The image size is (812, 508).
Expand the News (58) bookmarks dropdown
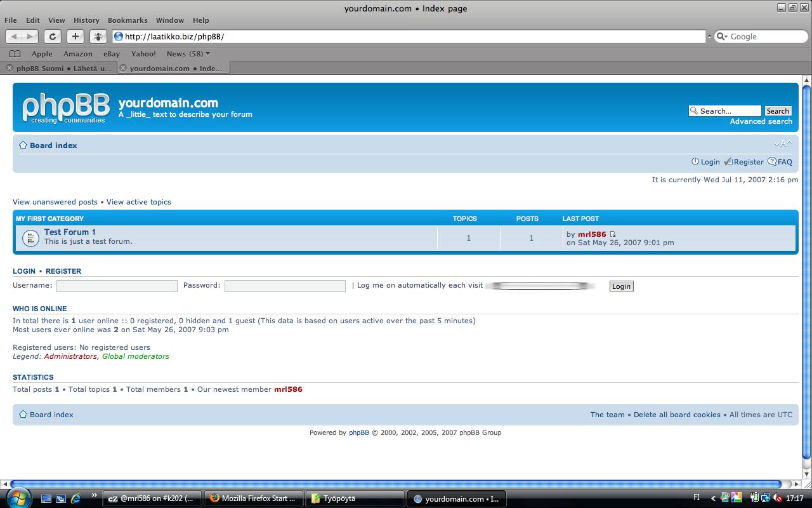coord(188,54)
